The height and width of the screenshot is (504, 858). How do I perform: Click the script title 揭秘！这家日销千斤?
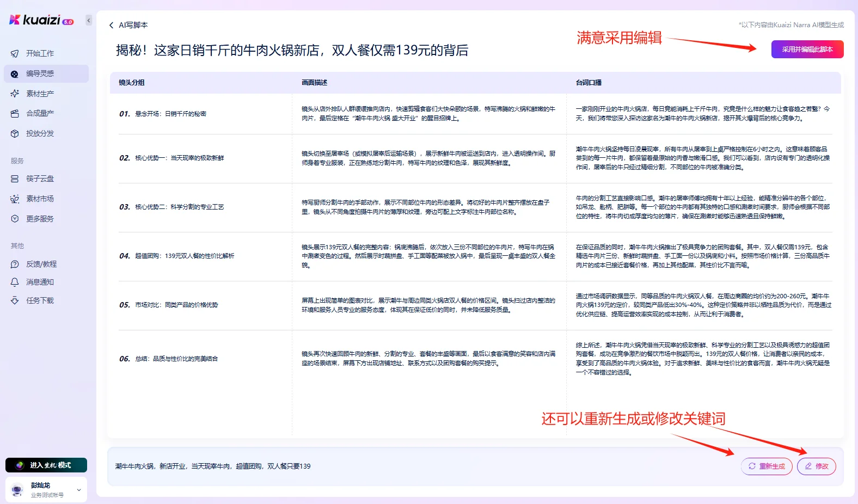pyautogui.click(x=292, y=51)
